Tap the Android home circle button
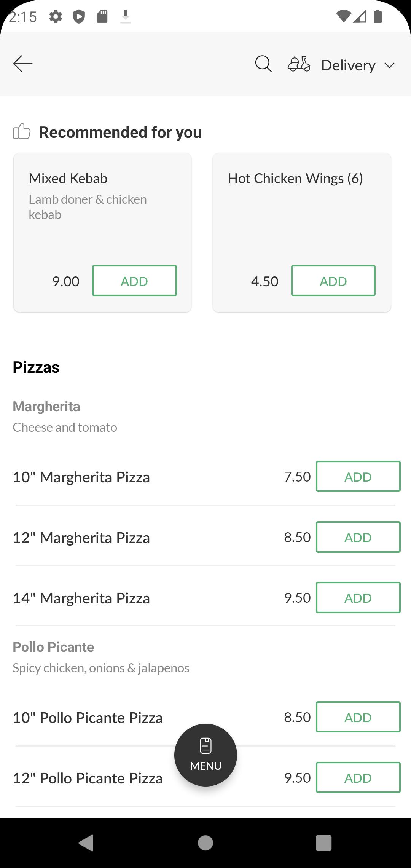411x868 pixels. click(x=205, y=842)
